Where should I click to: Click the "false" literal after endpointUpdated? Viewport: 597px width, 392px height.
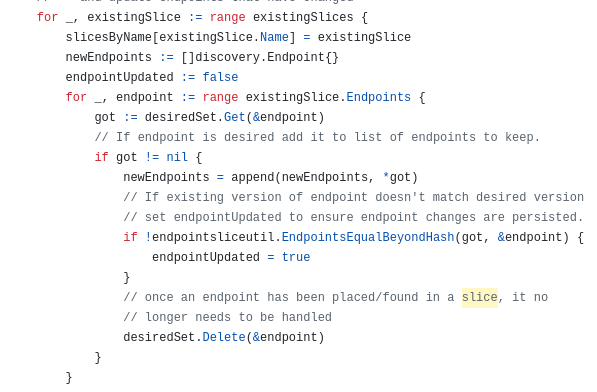tap(220, 77)
